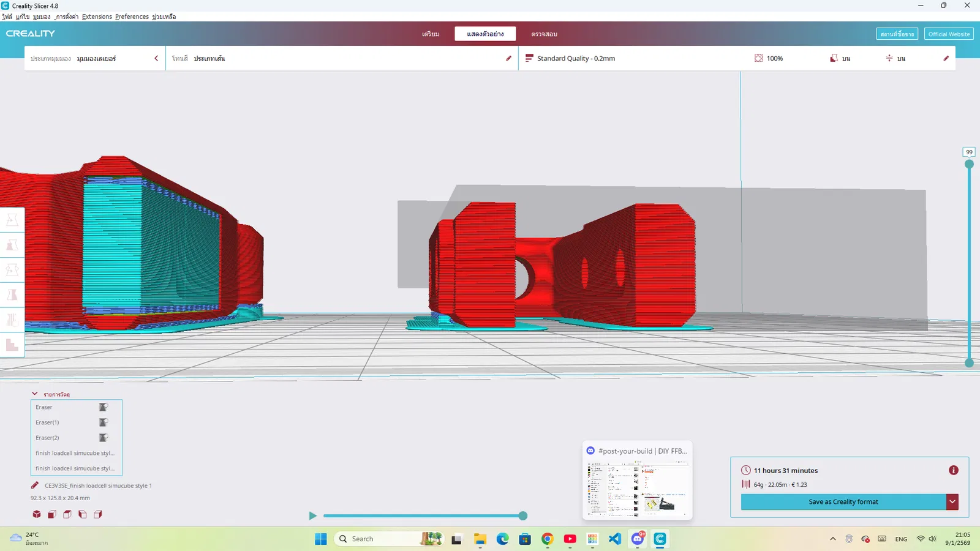Select the Move tool in left toolbar

pyautogui.click(x=12, y=220)
